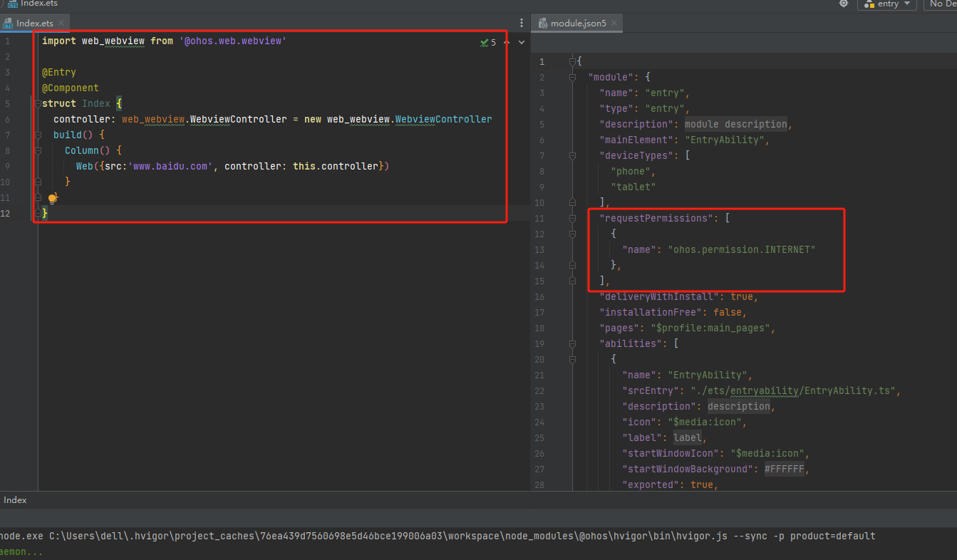Click the #FFFFFF background value
The width and height of the screenshot is (957, 560).
click(x=785, y=470)
